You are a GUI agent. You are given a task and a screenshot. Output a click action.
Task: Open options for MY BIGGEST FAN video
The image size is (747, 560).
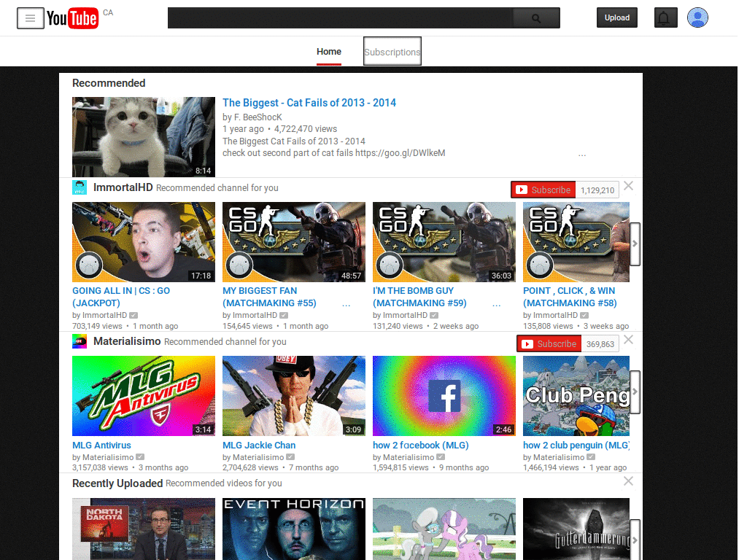click(347, 304)
